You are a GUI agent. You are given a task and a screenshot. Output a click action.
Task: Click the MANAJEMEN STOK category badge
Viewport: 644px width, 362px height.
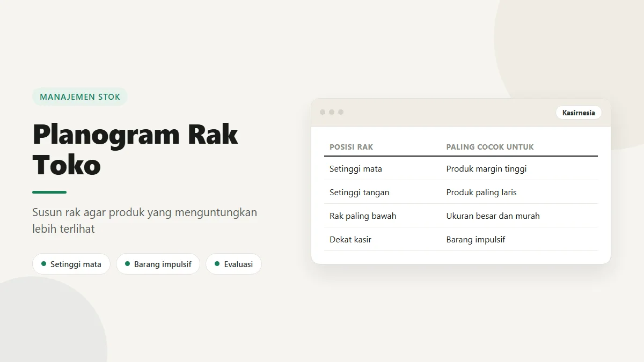[x=80, y=97]
